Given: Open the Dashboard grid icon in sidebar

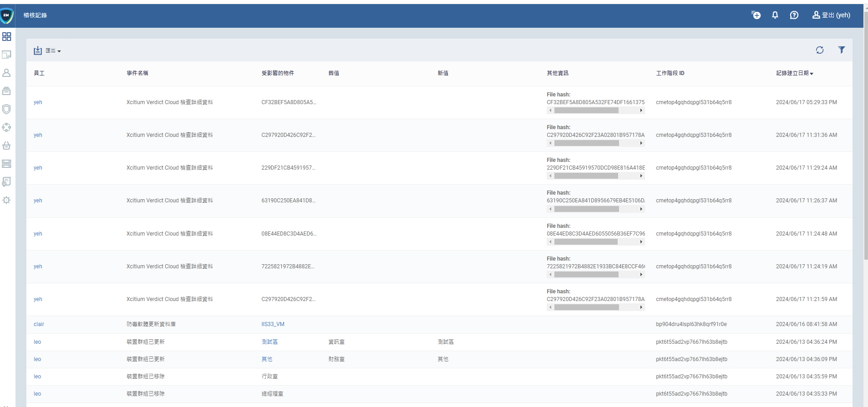Looking at the screenshot, I should pos(6,36).
